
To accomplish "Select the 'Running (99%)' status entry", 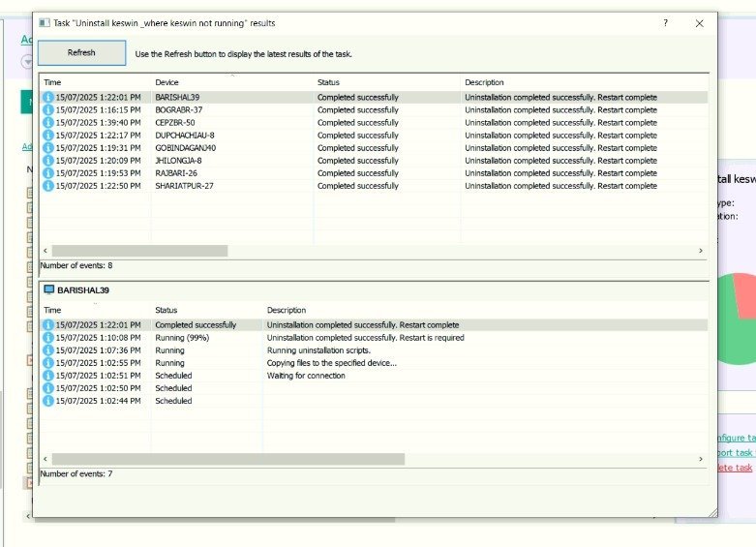I will (x=182, y=338).
